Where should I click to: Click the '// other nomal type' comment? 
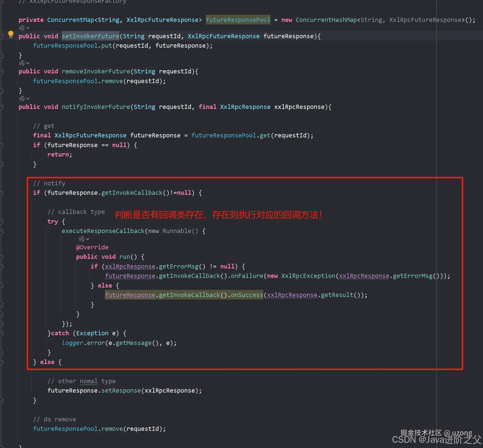click(81, 381)
